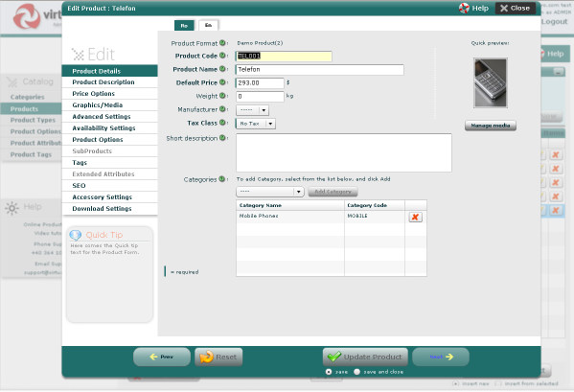Viewport: 574px width, 392px height.
Task: Click help icon beside Manufacturer label
Action: click(x=222, y=109)
